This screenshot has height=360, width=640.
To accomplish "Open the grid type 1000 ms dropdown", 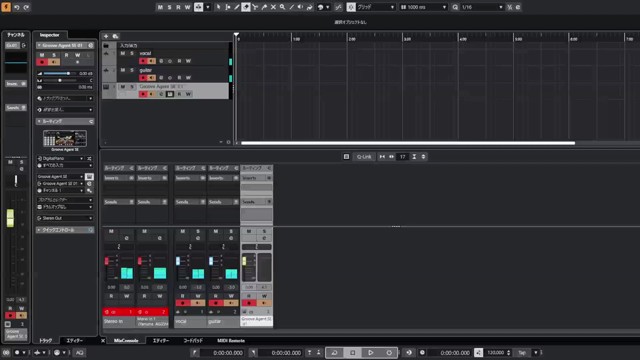I will (423, 7).
